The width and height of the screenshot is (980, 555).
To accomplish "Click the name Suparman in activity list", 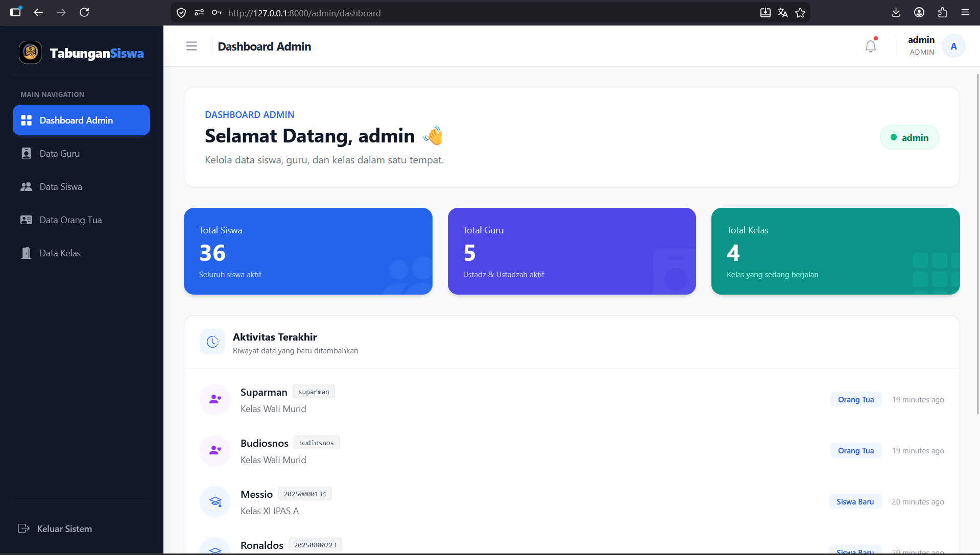I will coord(264,392).
